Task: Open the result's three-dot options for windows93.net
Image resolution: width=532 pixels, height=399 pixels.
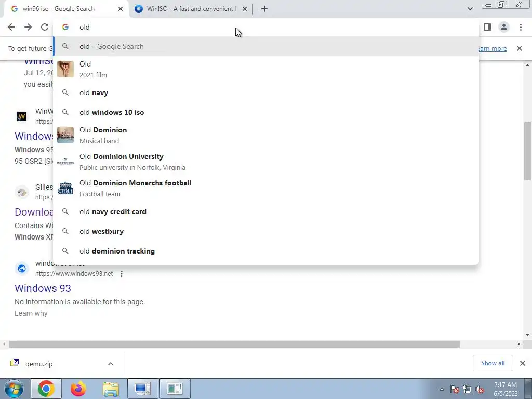Action: click(122, 273)
